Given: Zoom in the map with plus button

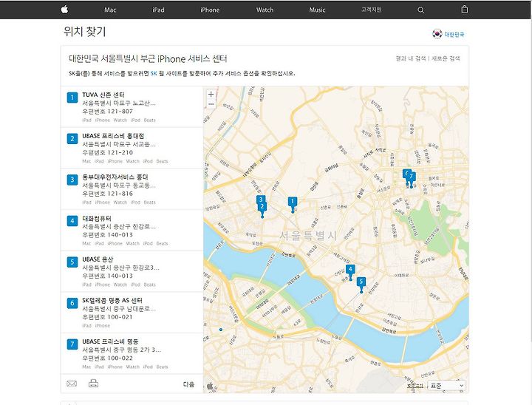Looking at the screenshot, I should (211, 94).
